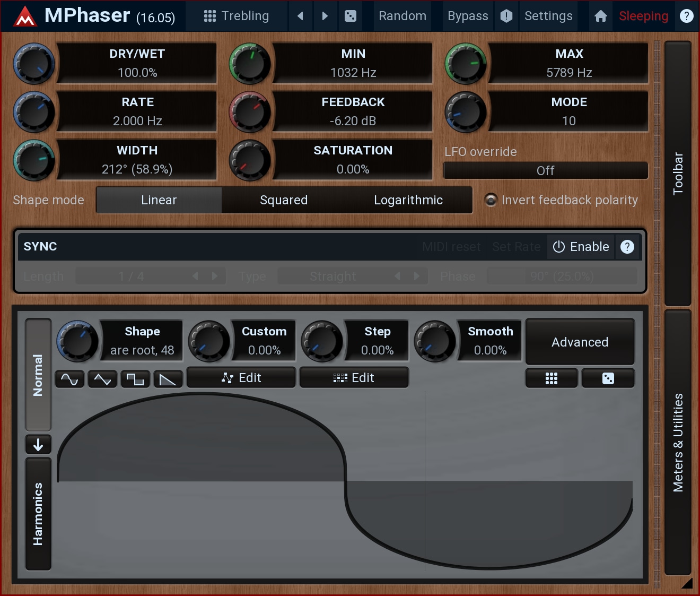Click sync Type next arrow
Screen dimensions: 700x596
pyautogui.click(x=417, y=276)
